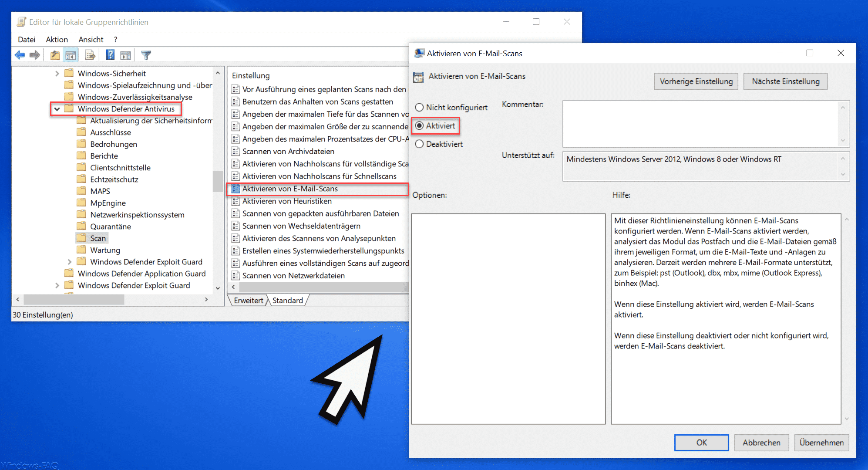The image size is (868, 470).
Task: Toggle the console tree pane icon
Action: tap(71, 55)
